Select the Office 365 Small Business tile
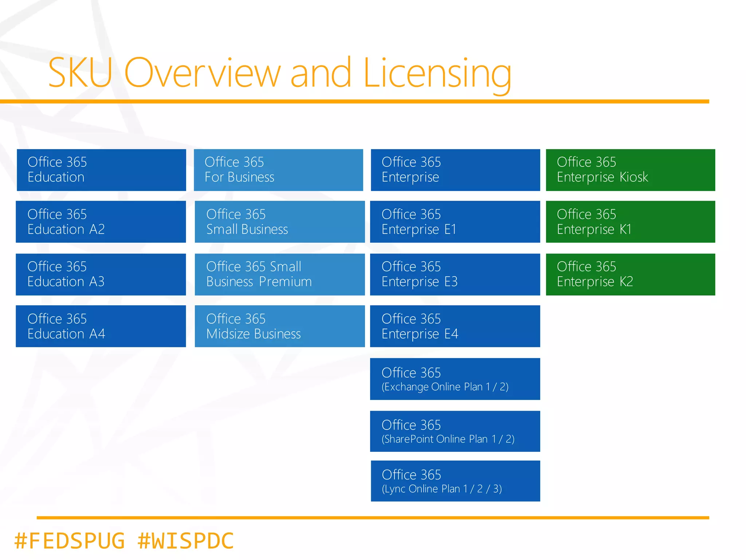Image resolution: width=746 pixels, height=560 pixels. click(280, 222)
